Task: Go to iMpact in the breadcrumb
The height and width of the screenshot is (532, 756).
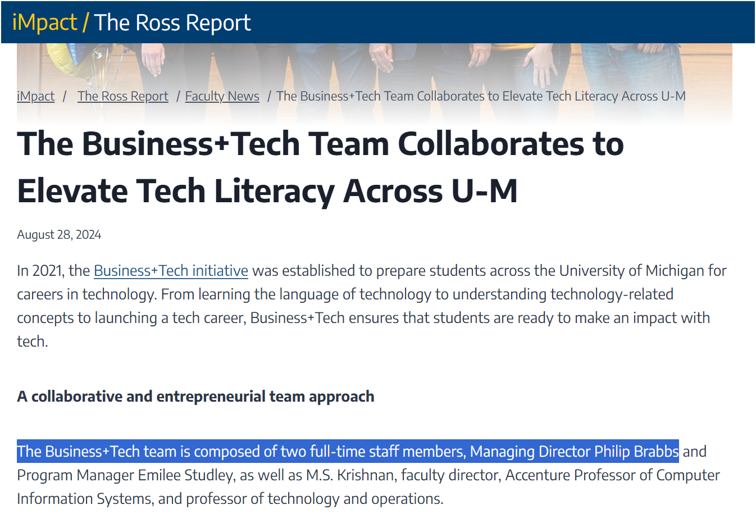Action: click(x=35, y=96)
